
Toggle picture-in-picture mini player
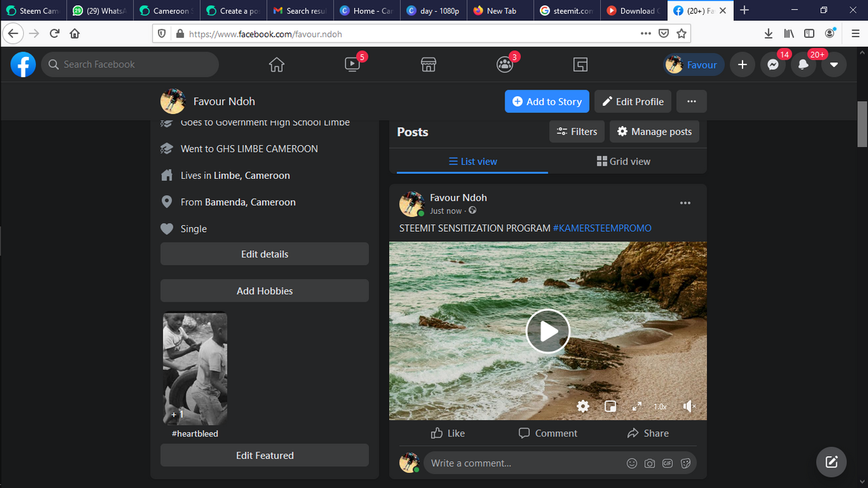[x=610, y=406]
